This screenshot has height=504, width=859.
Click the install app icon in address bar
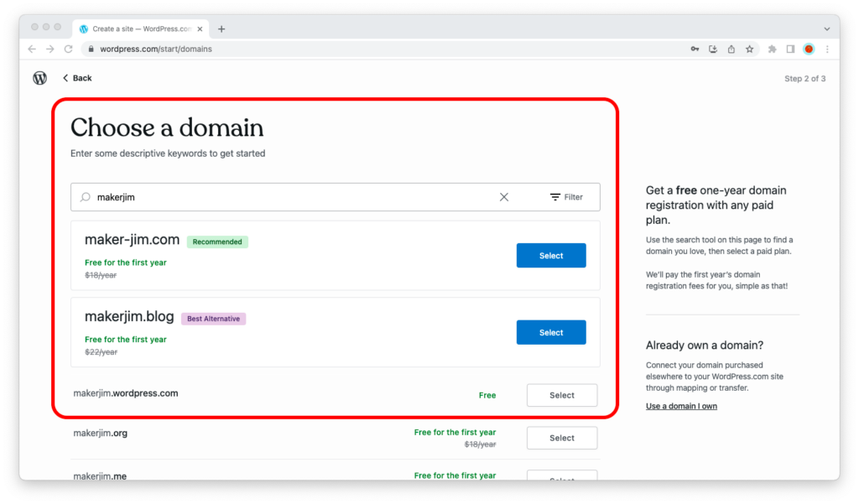click(x=713, y=49)
